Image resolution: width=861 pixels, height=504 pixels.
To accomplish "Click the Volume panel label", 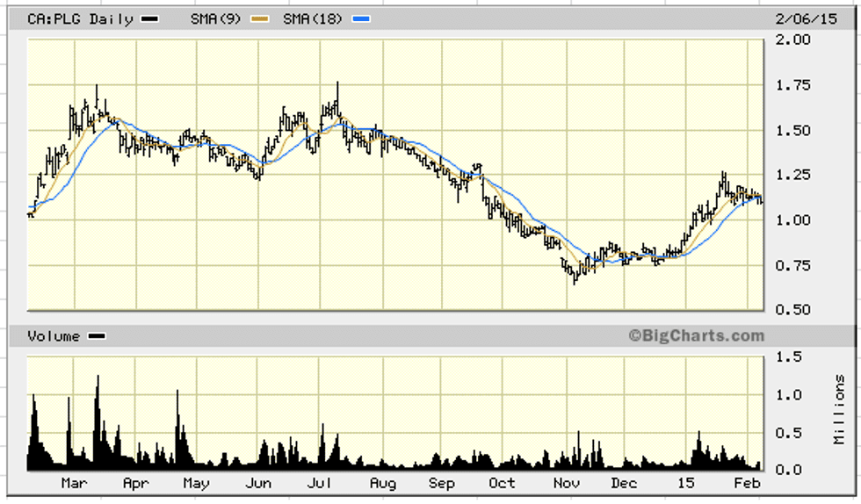I will point(54,336).
